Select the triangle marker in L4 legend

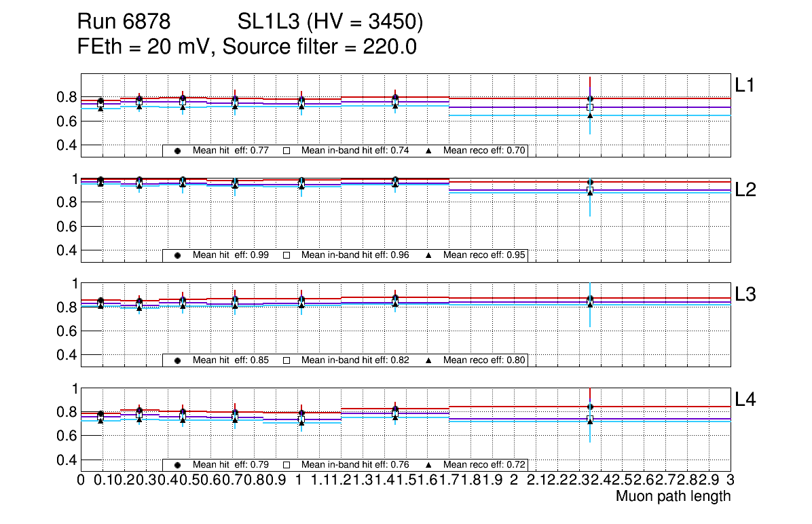coord(429,465)
